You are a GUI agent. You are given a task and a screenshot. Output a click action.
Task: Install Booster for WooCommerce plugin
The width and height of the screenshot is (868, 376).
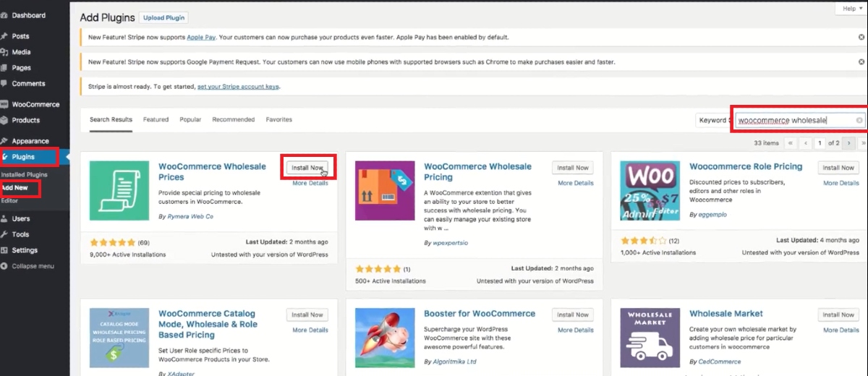coord(573,315)
